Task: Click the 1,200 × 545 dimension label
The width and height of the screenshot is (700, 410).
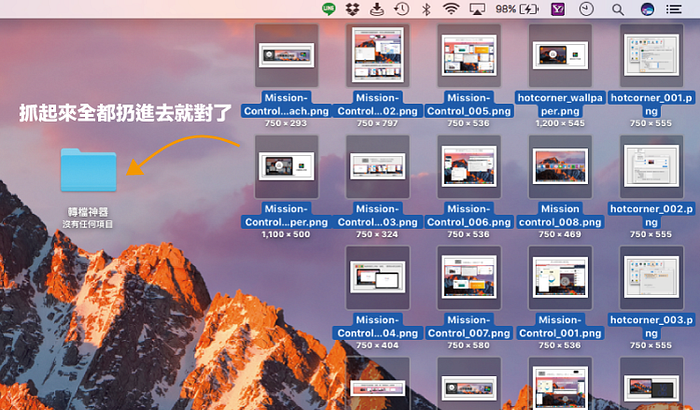Action: [x=560, y=123]
